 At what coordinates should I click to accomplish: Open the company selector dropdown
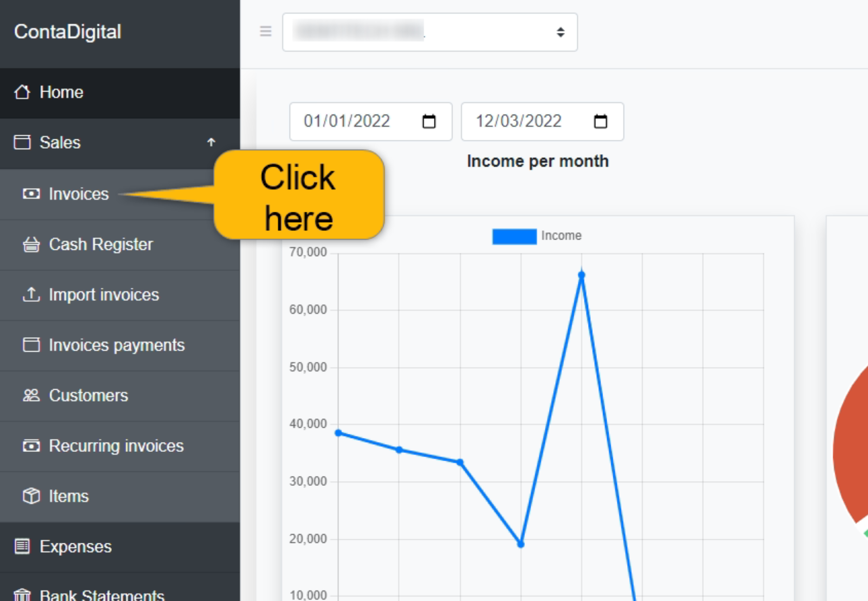(429, 32)
